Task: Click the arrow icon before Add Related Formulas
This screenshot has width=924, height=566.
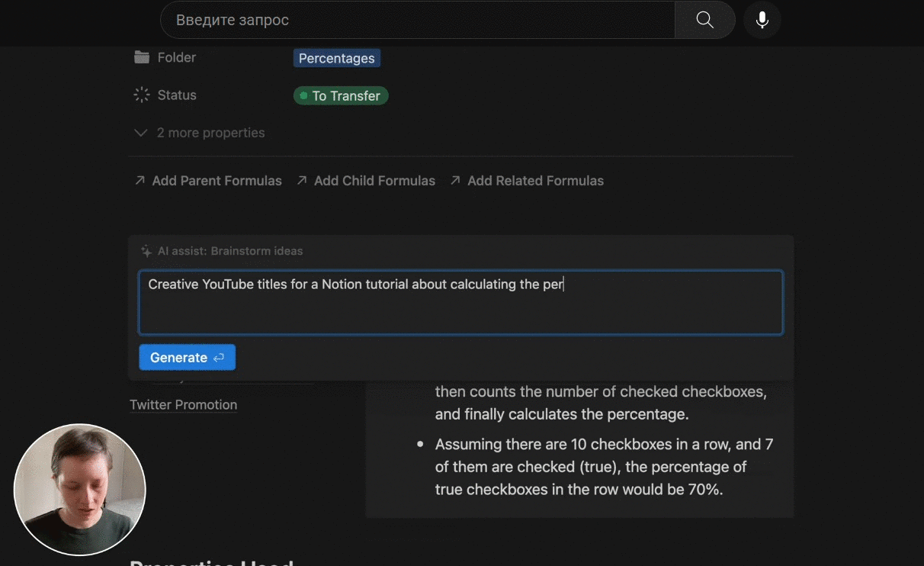Action: [x=455, y=181]
